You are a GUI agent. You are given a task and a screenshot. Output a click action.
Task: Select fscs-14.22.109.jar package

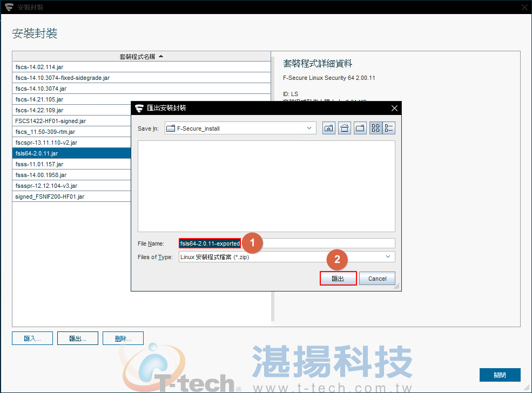pos(72,110)
